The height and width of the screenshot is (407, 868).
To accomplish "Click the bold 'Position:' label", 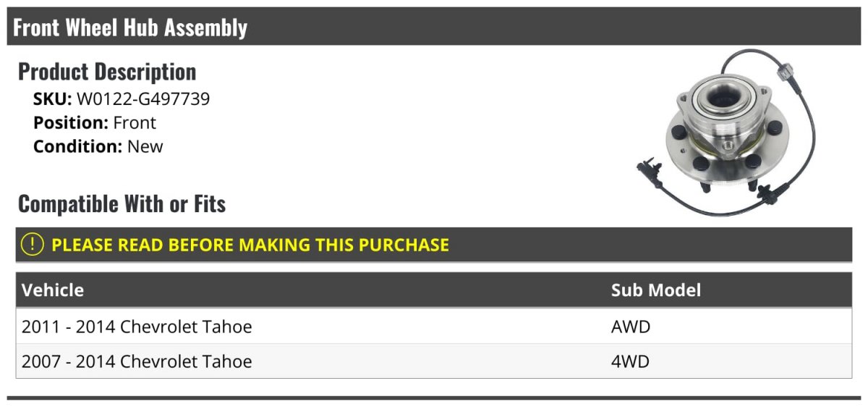I will (71, 123).
